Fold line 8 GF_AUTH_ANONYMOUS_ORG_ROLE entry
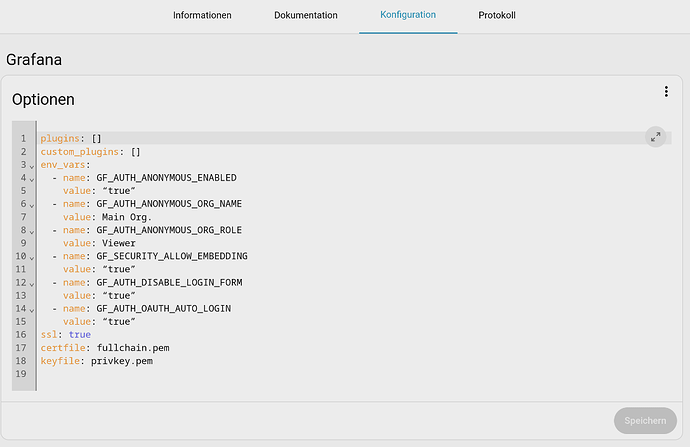The image size is (690, 447). [x=32, y=232]
